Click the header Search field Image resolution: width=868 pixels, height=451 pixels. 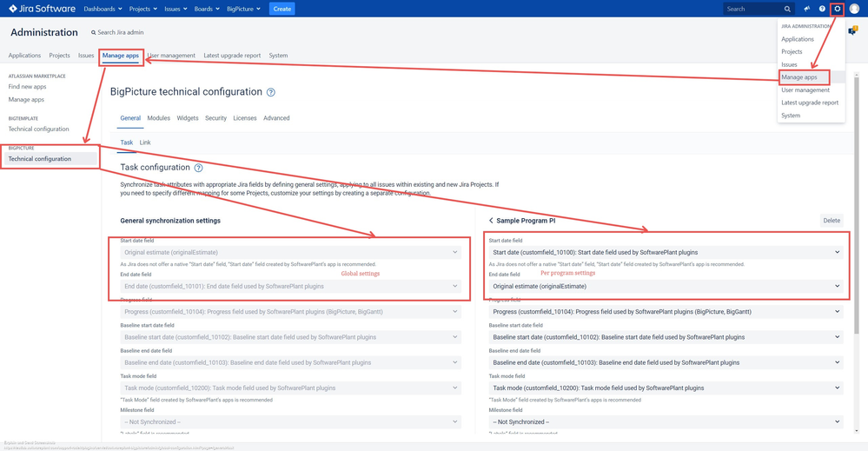click(759, 9)
